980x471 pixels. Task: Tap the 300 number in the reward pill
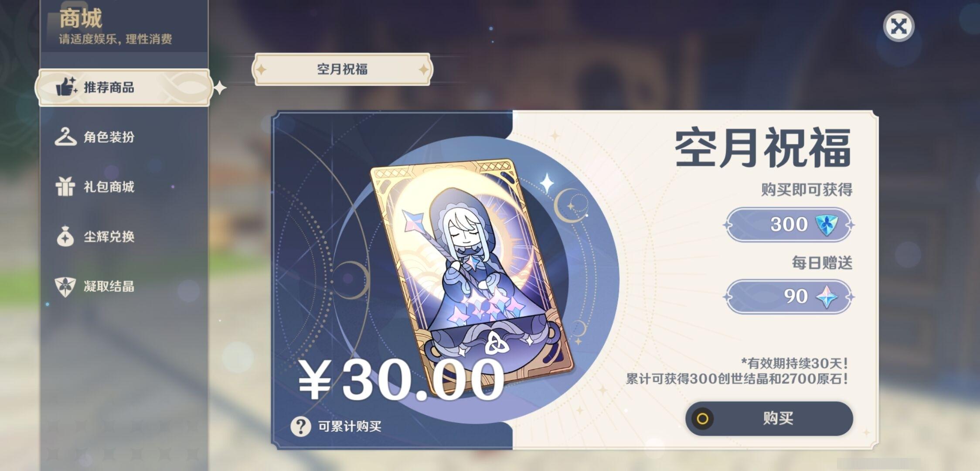789,224
